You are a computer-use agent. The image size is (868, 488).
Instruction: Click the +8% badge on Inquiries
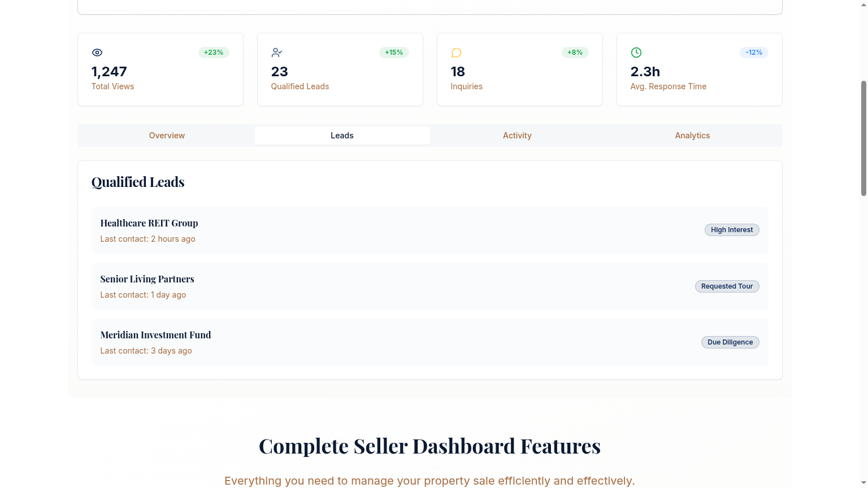pyautogui.click(x=575, y=53)
